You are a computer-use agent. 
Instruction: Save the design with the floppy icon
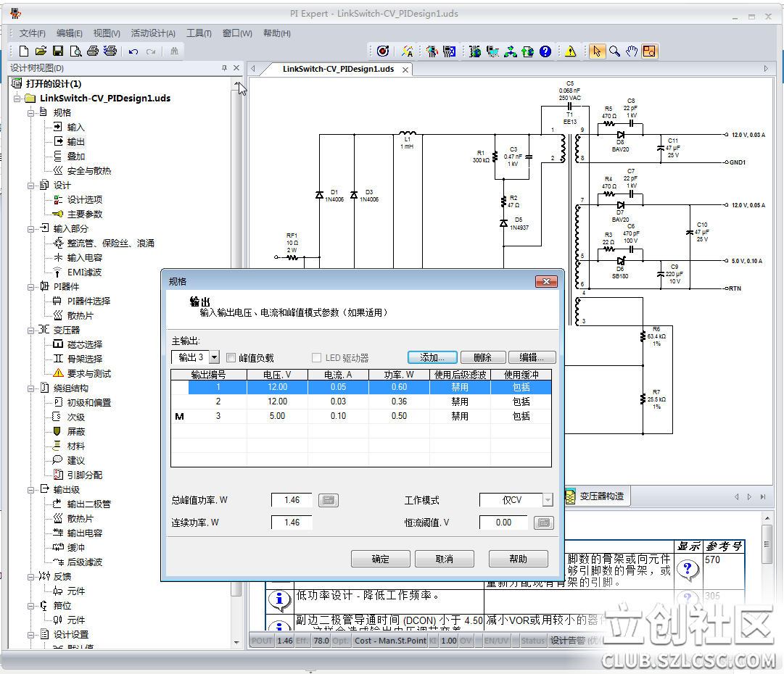click(58, 51)
